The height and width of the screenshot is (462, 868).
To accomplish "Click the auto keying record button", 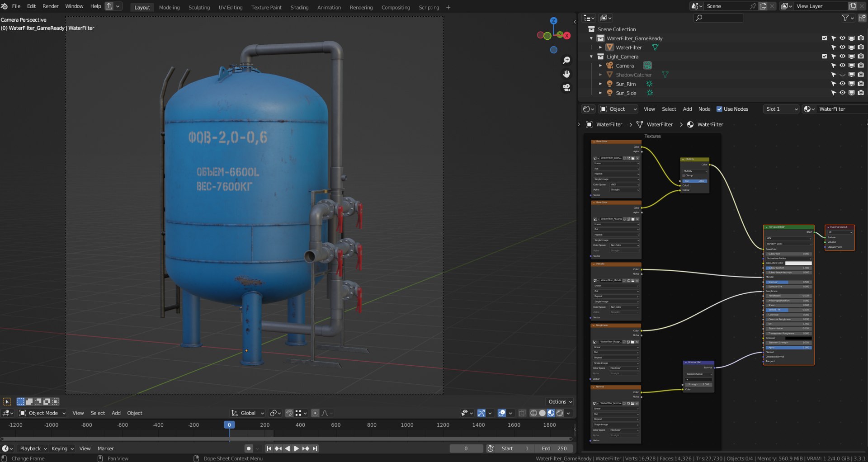I will 249,448.
